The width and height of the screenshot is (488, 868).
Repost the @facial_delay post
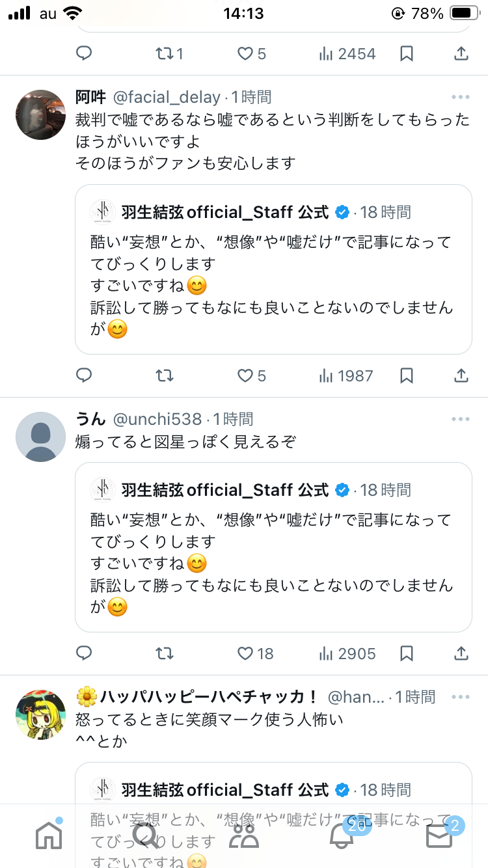165,375
